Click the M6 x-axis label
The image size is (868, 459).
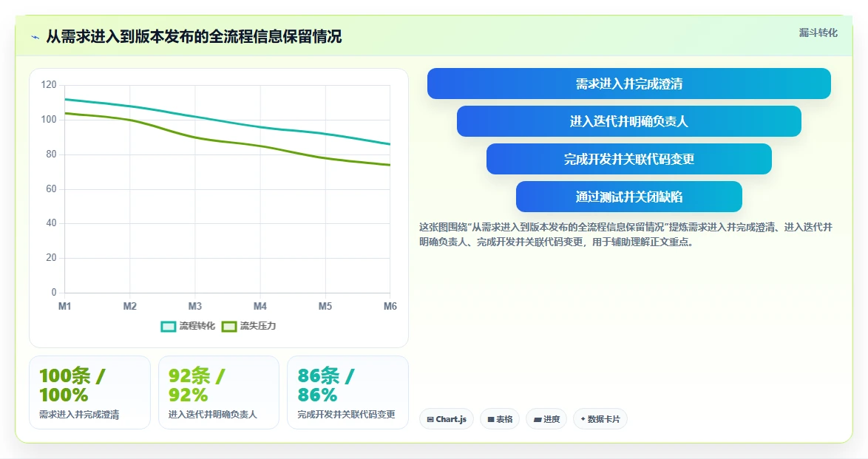pos(390,306)
